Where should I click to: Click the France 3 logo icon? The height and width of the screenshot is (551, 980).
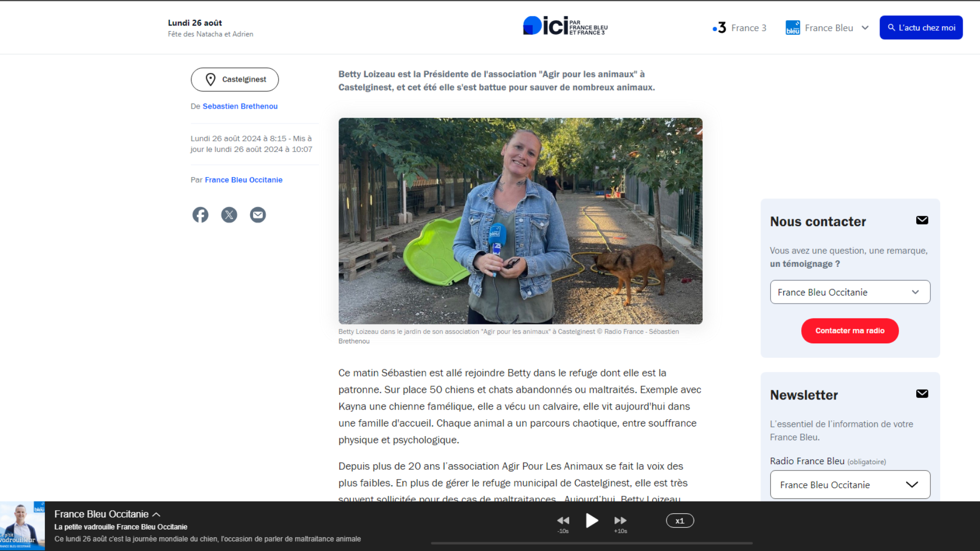point(720,28)
